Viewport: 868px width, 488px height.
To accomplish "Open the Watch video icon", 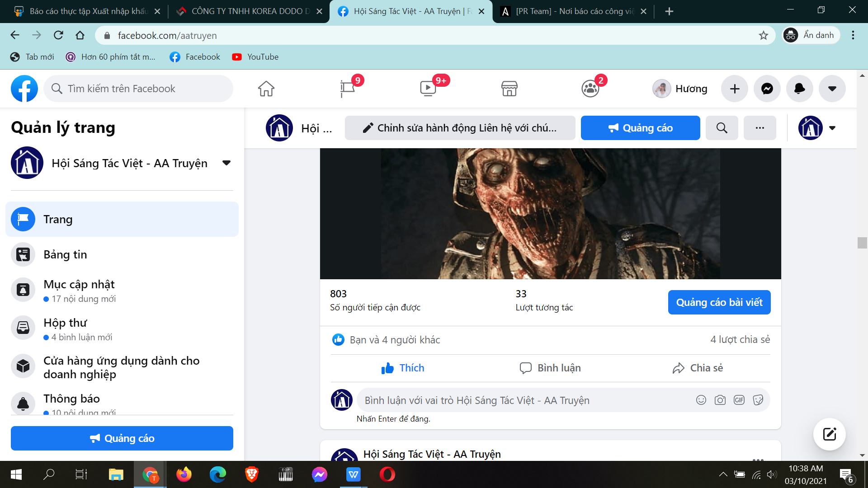I will coord(428,89).
